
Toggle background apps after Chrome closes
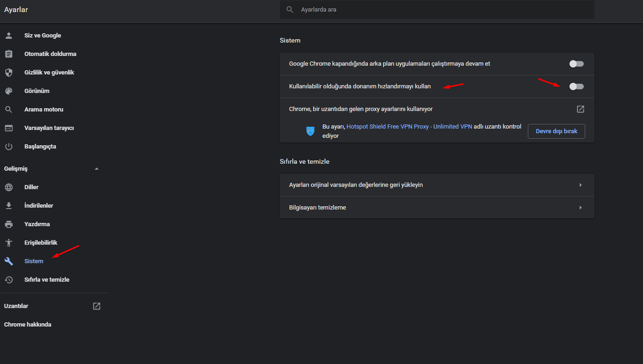pos(576,64)
